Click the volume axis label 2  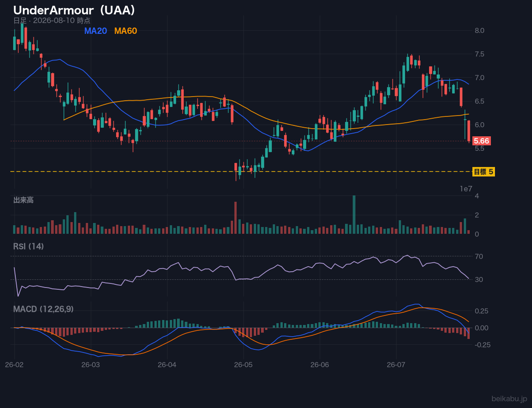tap(477, 215)
